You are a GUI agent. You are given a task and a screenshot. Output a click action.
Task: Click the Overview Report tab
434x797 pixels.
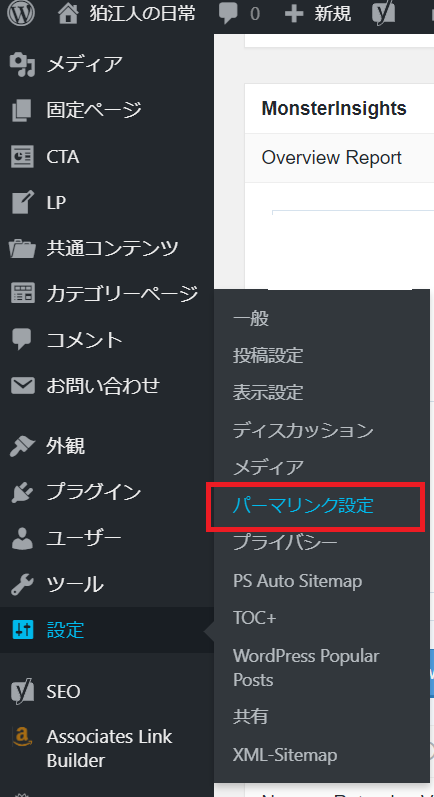pyautogui.click(x=332, y=158)
